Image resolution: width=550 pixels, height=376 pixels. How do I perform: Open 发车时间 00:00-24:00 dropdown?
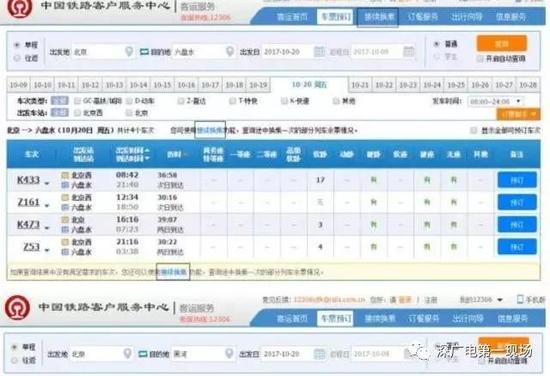coord(495,101)
